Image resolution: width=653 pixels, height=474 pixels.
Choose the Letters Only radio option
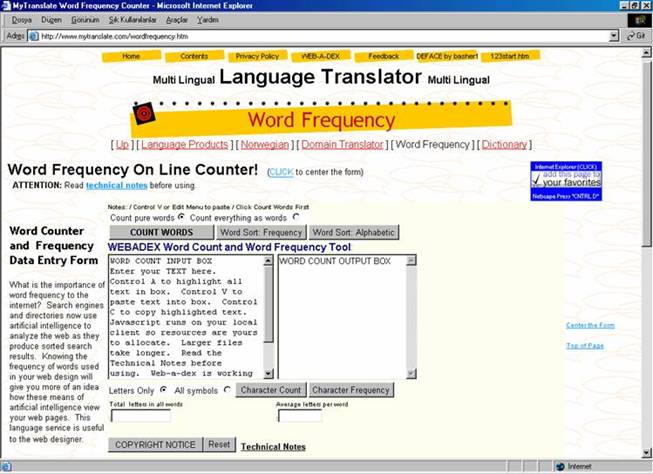pyautogui.click(x=164, y=390)
